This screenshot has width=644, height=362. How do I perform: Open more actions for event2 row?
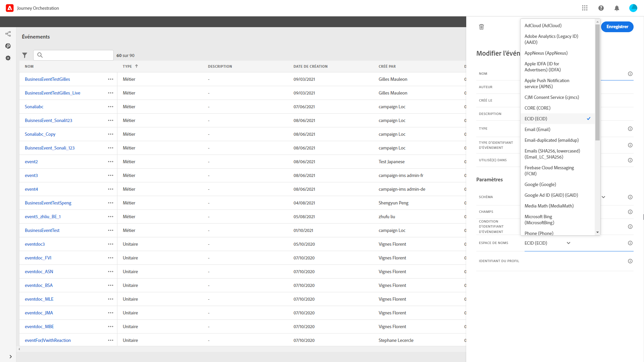coord(110,162)
